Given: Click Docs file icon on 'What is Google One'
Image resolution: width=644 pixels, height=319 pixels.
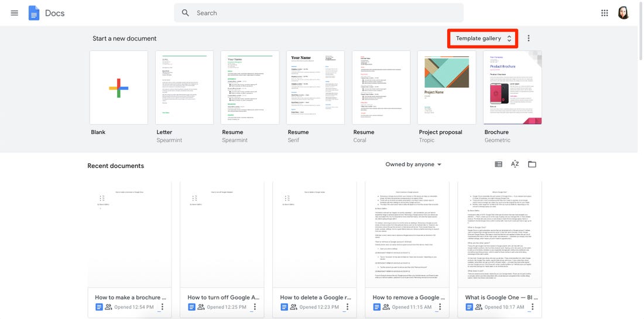Looking at the screenshot, I should coord(470,307).
